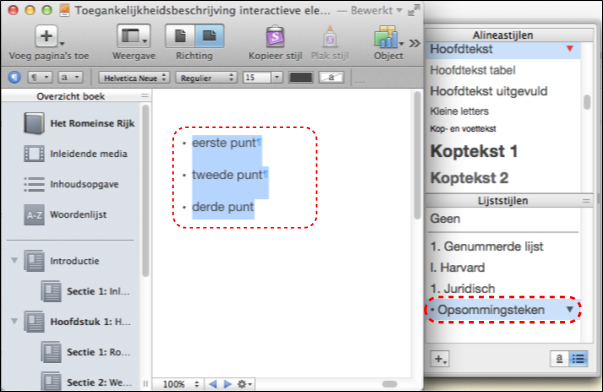
Task: Open the Regulier typeface dropdown
Action: tap(206, 78)
